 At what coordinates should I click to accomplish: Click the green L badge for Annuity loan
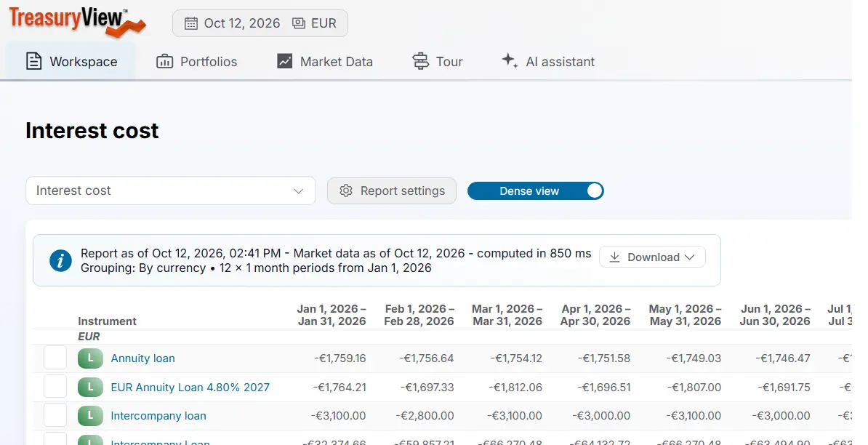90,358
